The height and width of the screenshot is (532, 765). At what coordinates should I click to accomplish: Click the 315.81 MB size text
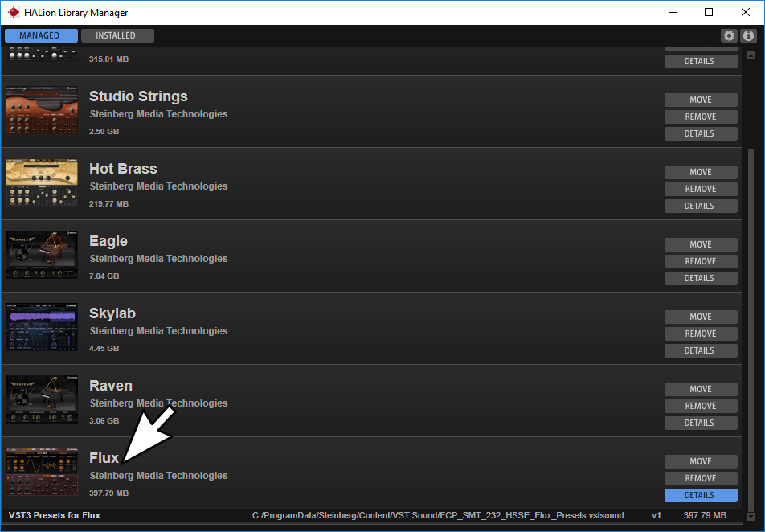pos(108,59)
